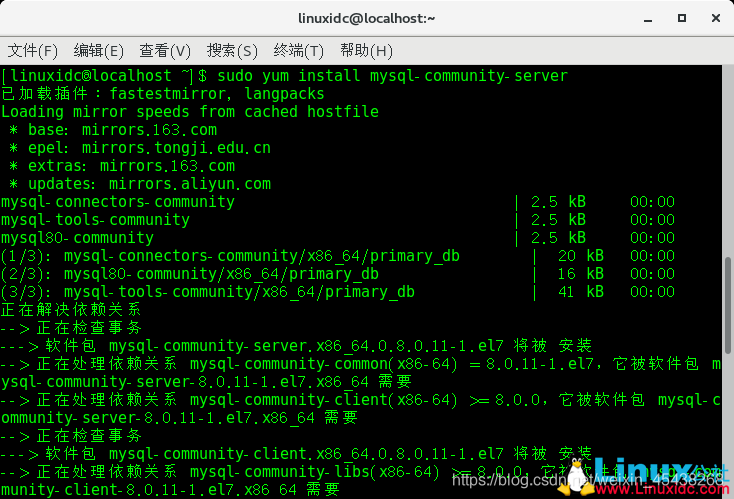Click mysql-community-common dependency line
Viewport: 734px width, 499px height.
361,373
